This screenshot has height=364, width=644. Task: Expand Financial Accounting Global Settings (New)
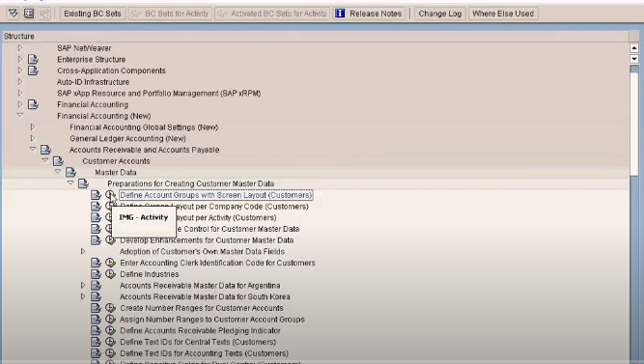tap(33, 126)
